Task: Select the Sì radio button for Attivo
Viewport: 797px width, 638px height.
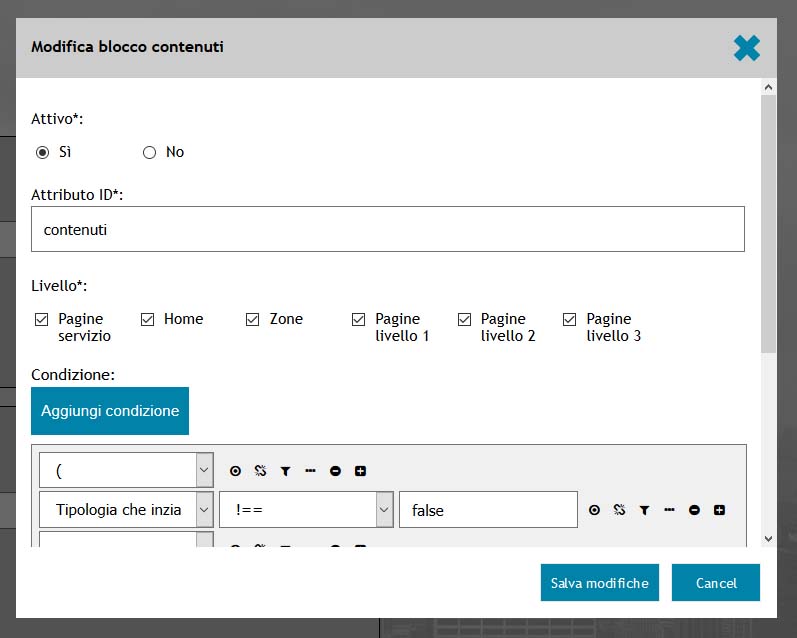Action: [x=42, y=153]
